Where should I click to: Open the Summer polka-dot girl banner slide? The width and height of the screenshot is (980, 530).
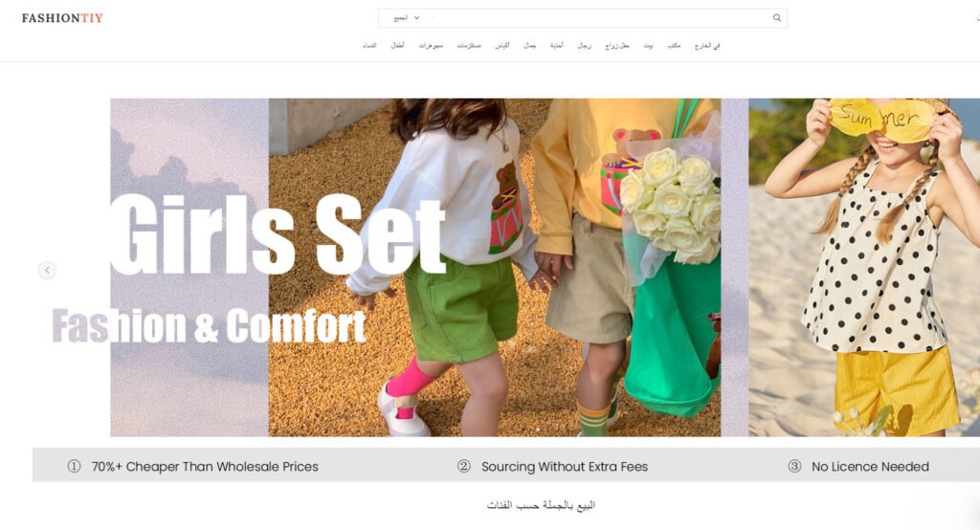click(864, 268)
